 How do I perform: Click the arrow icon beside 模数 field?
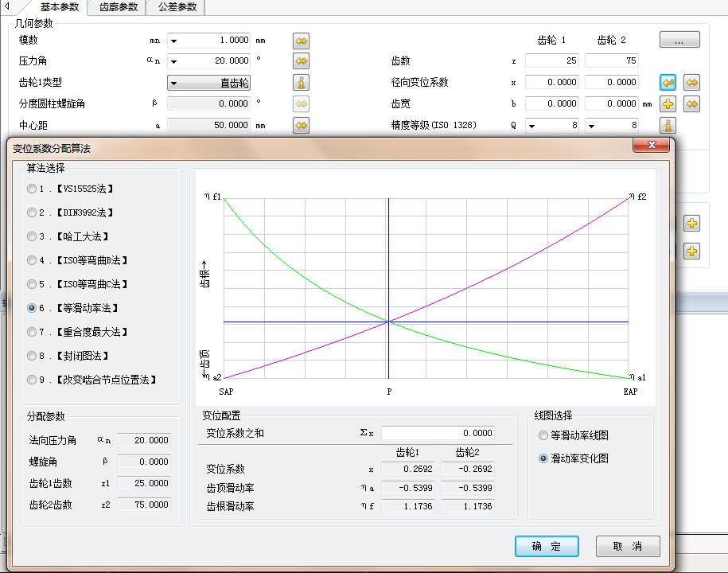pyautogui.click(x=302, y=41)
